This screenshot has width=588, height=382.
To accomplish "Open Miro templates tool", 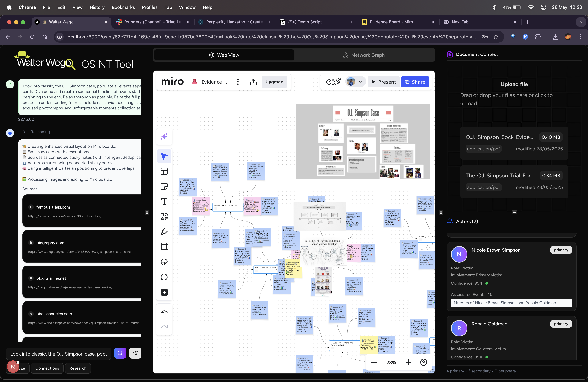I will (x=164, y=171).
